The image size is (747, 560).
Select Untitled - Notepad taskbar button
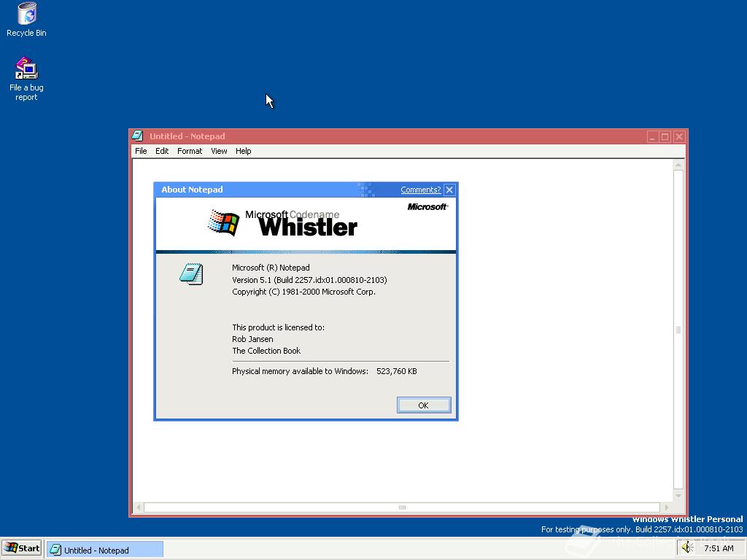(x=105, y=550)
